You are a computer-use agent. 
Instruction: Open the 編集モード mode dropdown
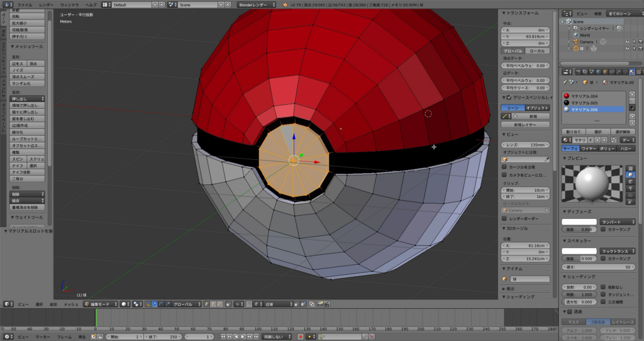[100, 304]
